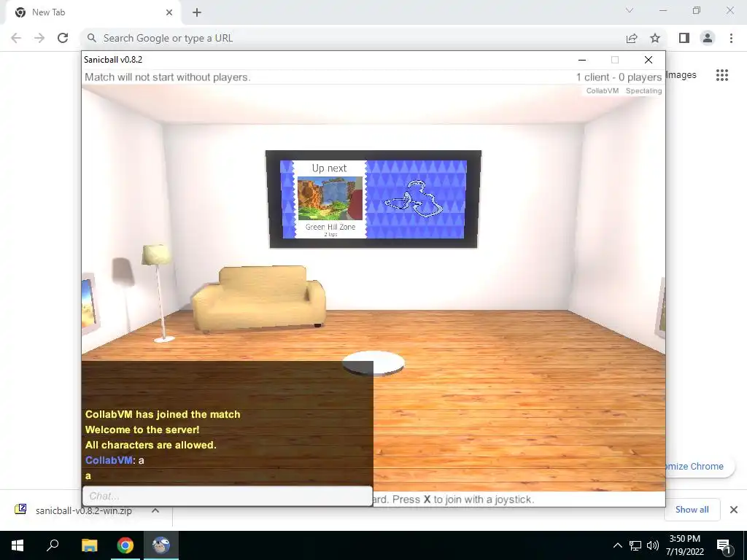Screen dimensions: 747x560
Task: Expand the download item options chevron
Action: click(155, 510)
